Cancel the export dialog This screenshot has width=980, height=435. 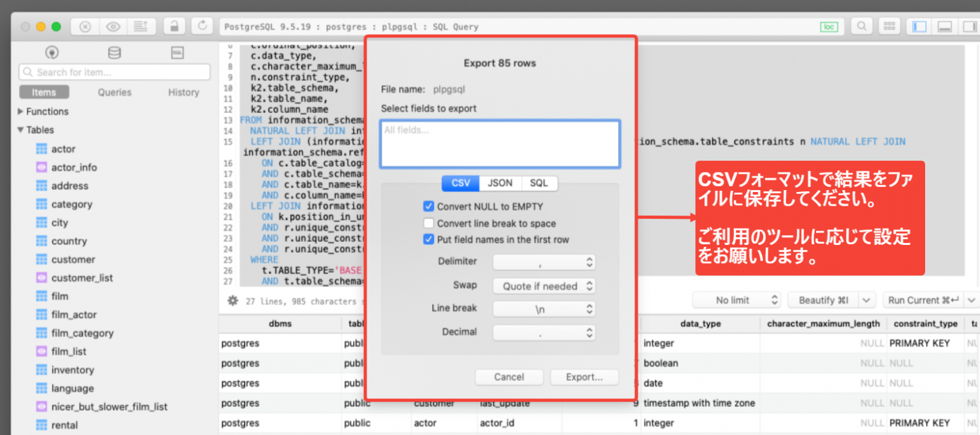click(509, 377)
